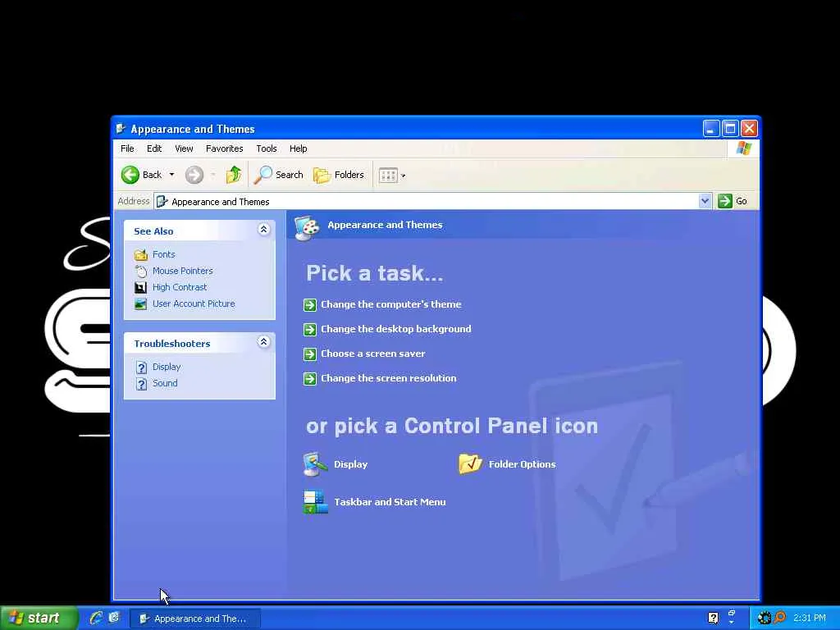Open the Folder Options icon

pyautogui.click(x=470, y=464)
